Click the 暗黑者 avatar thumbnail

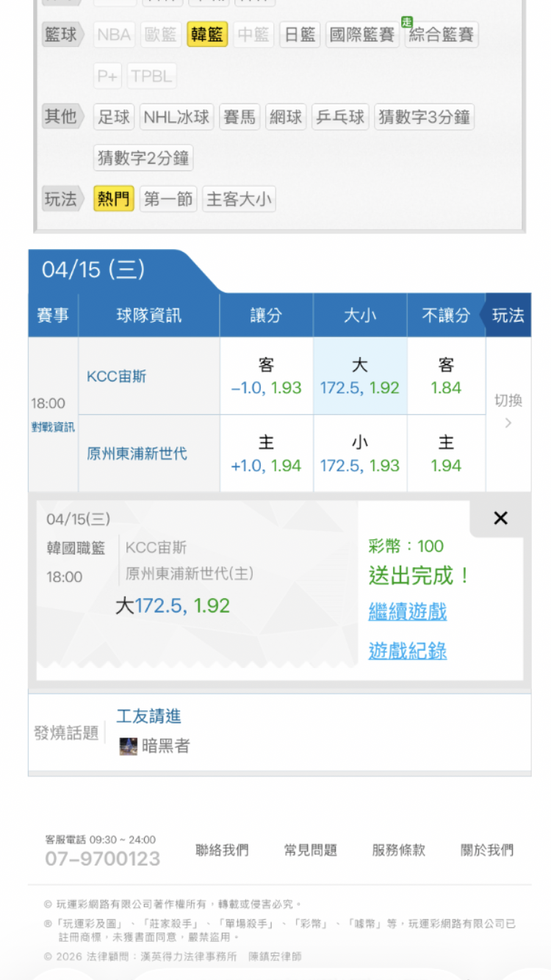128,746
